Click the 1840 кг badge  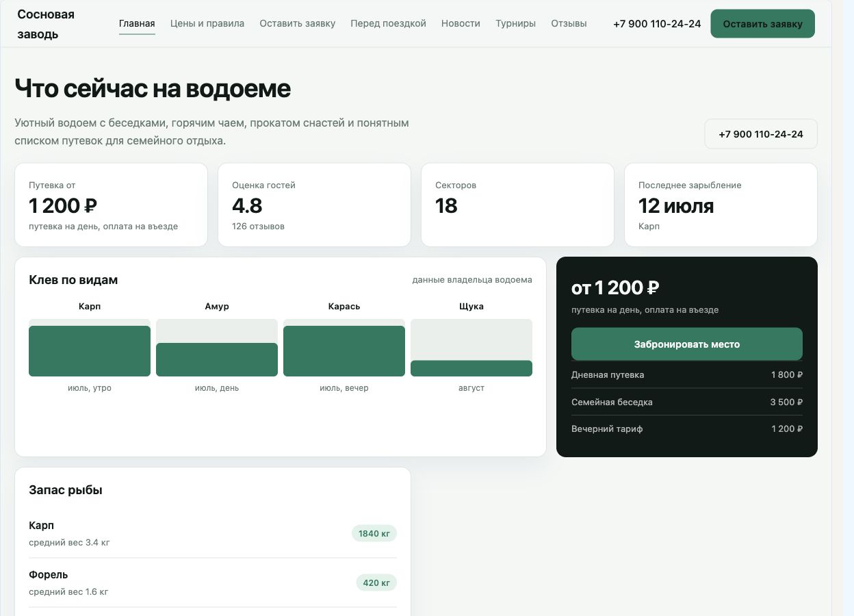(374, 533)
